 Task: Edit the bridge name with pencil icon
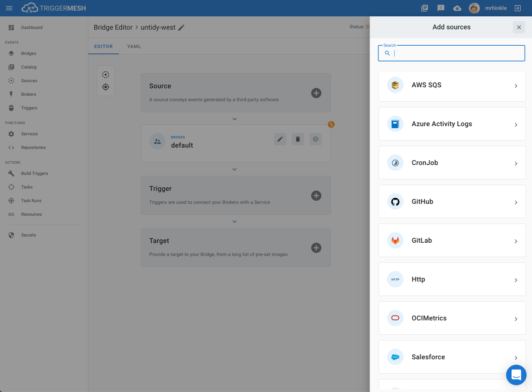pos(181,27)
